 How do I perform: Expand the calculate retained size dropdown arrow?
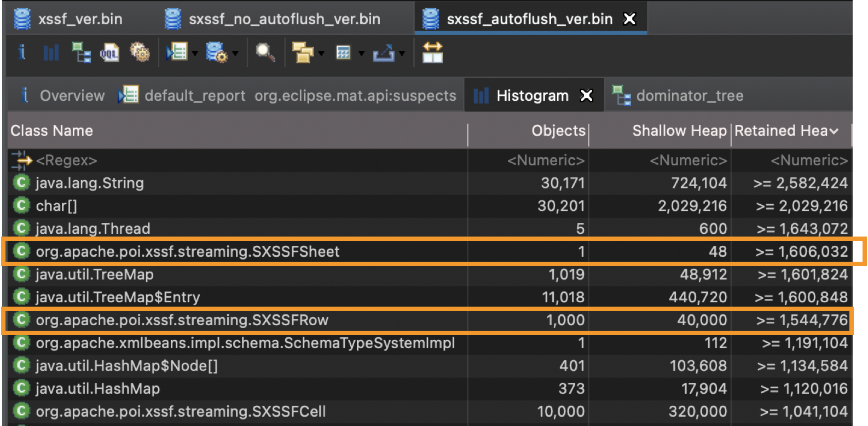pyautogui.click(x=361, y=54)
